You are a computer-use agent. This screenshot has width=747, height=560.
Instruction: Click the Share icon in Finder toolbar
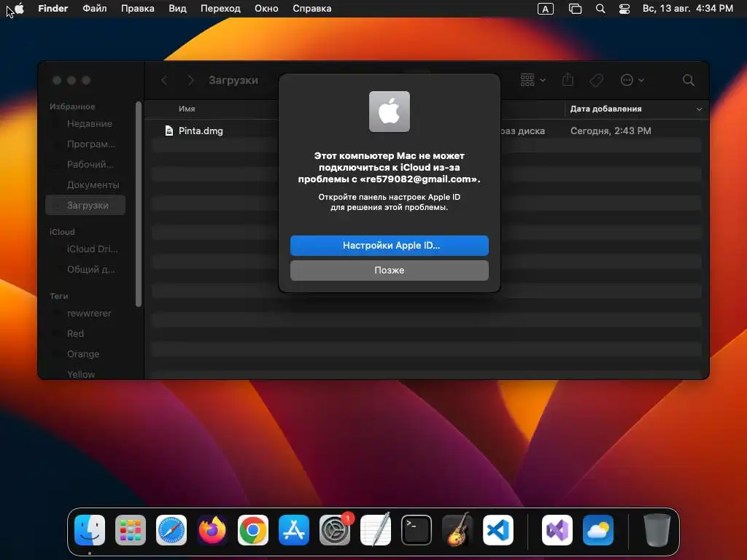pos(568,80)
